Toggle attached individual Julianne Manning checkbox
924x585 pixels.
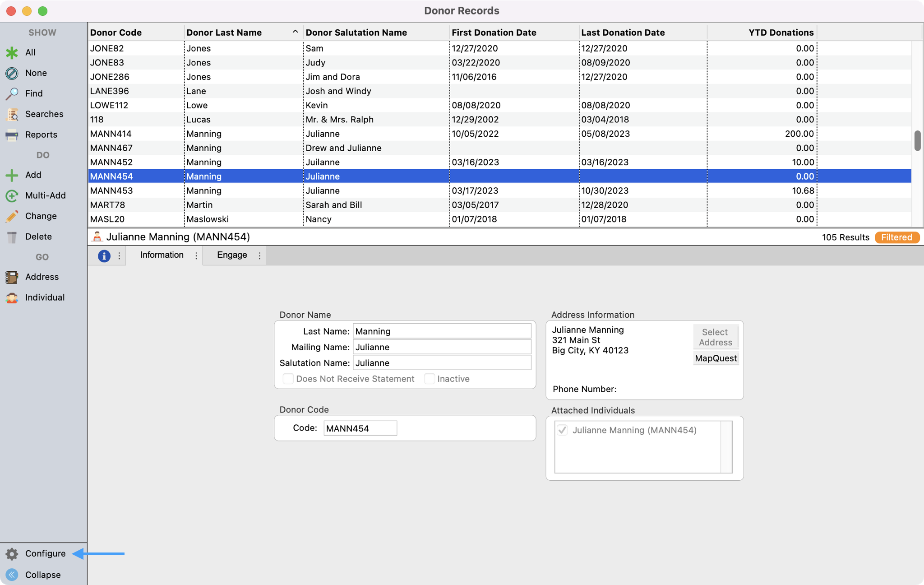[562, 430]
